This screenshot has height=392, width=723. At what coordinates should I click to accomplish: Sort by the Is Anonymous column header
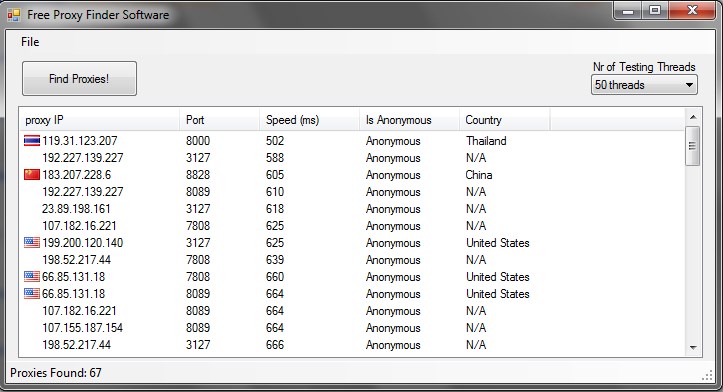point(409,120)
